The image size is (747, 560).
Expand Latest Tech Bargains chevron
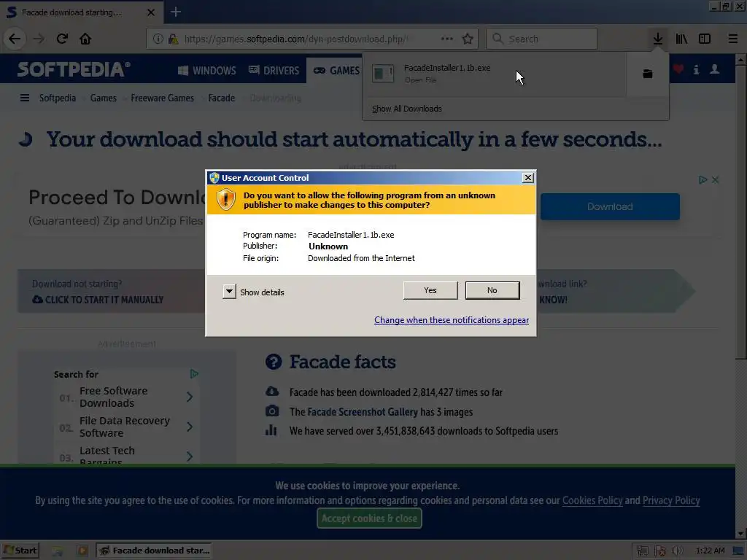click(x=190, y=456)
